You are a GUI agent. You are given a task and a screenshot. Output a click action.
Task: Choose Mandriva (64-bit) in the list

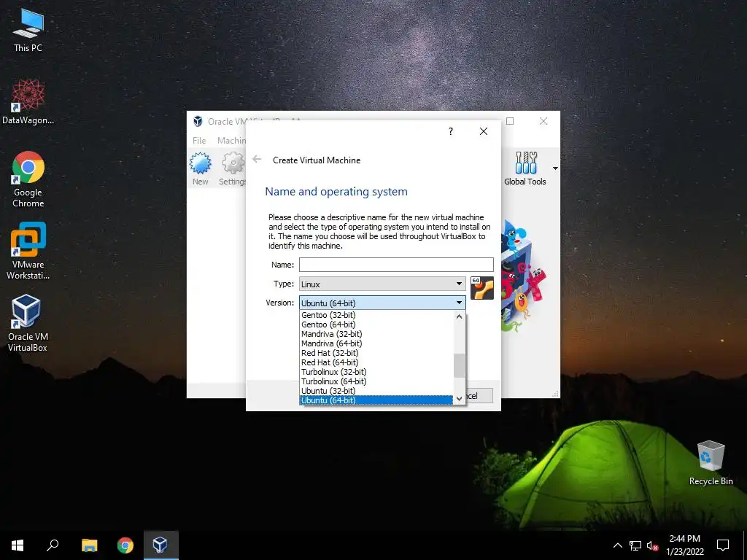(376, 343)
